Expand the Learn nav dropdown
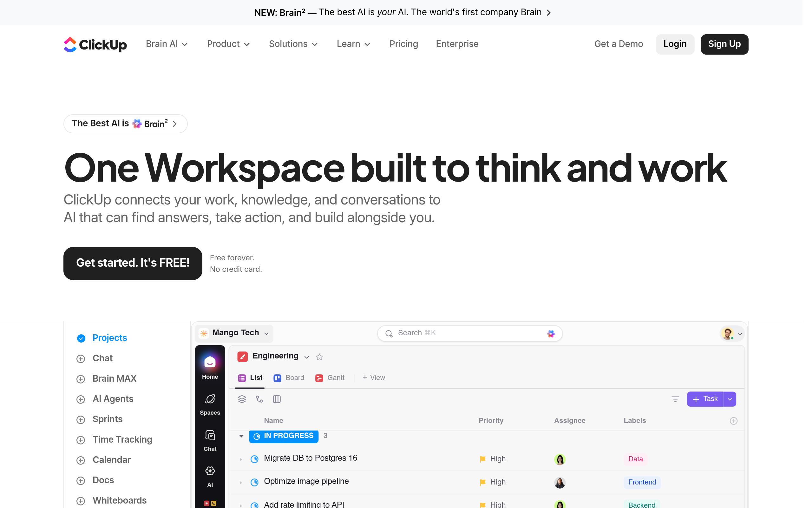The image size is (812, 508). (353, 44)
